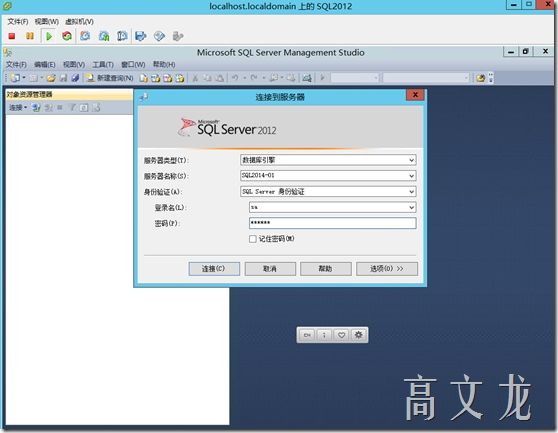Open the SSMS 工具(T) menu

click(103, 65)
